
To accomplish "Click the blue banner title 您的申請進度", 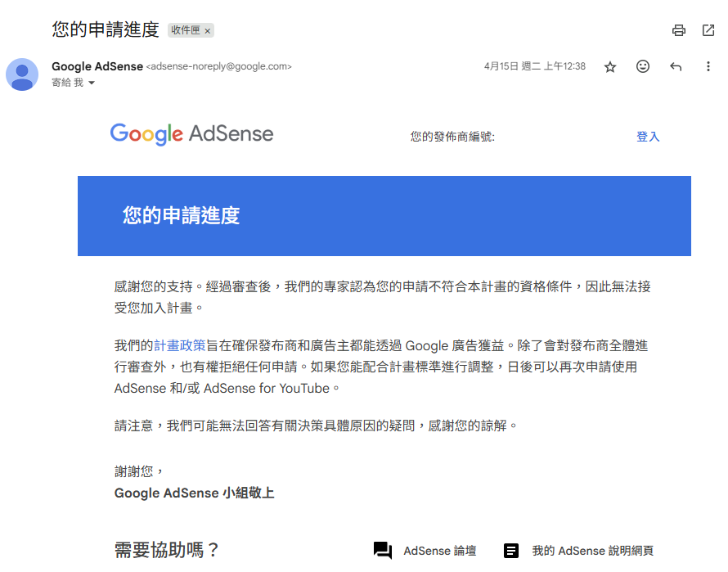I will point(181,215).
